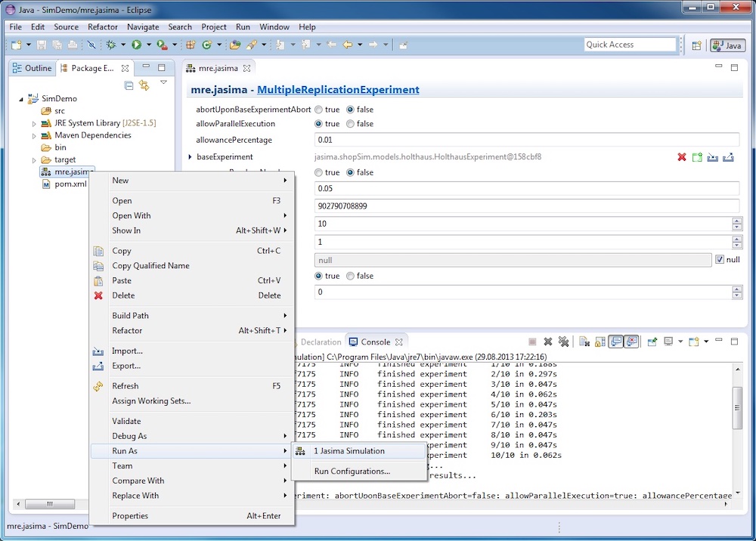
Task: Open the Display Selected Console dropdown
Action: pyautogui.click(x=680, y=342)
